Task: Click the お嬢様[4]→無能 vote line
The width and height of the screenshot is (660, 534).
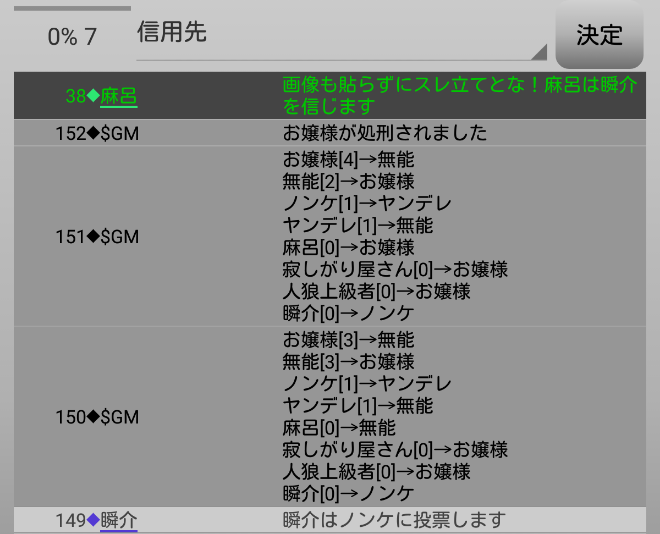Action: (x=348, y=159)
